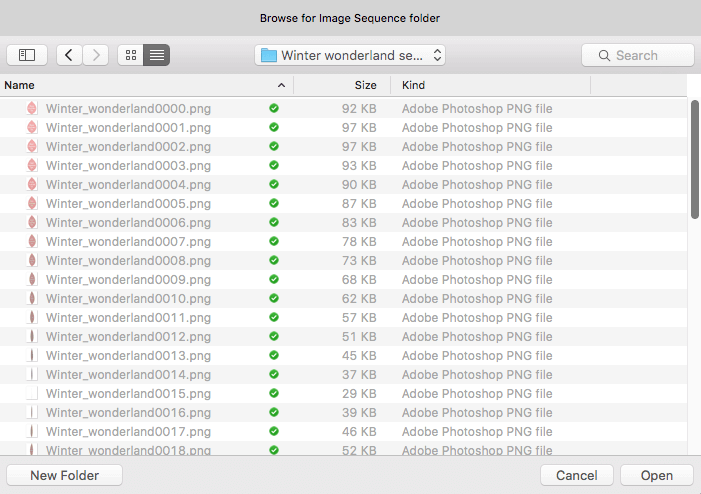This screenshot has width=701, height=494.
Task: Click the green status badge of Winter_wonderland0012.png
Action: (274, 336)
